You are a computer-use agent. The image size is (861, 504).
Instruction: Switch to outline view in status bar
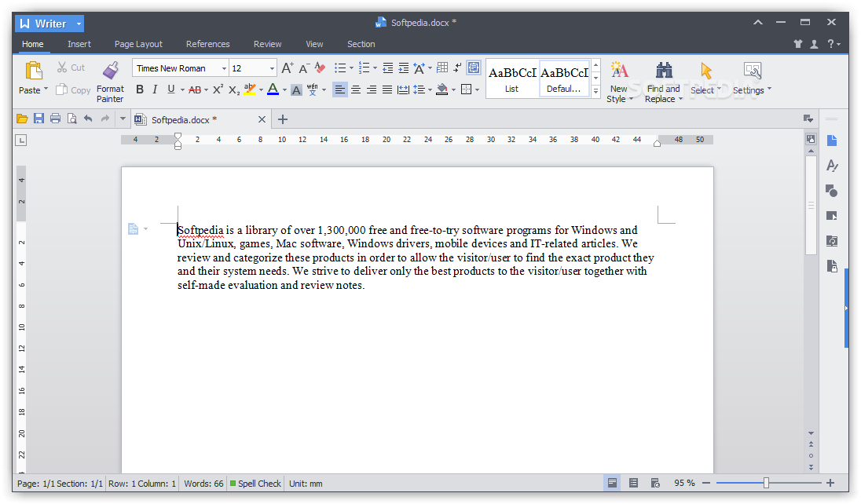[633, 483]
